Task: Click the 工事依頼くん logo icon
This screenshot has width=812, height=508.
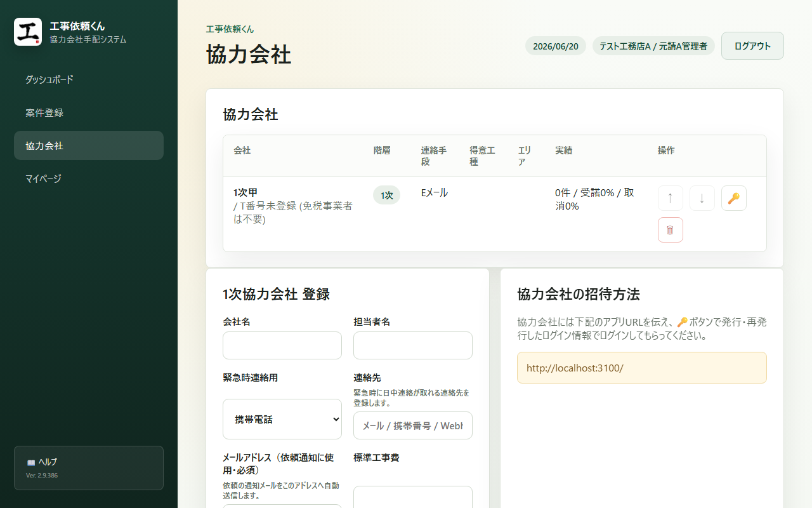Action: 28,32
